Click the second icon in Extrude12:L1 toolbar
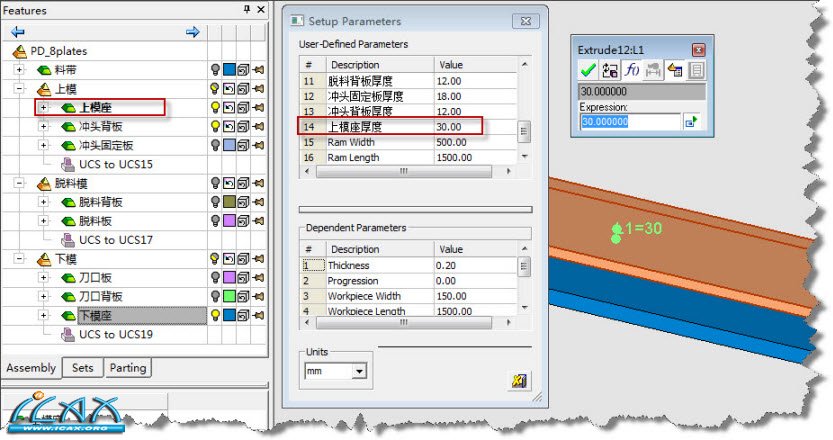Image resolution: width=833 pixels, height=440 pixels. (609, 70)
